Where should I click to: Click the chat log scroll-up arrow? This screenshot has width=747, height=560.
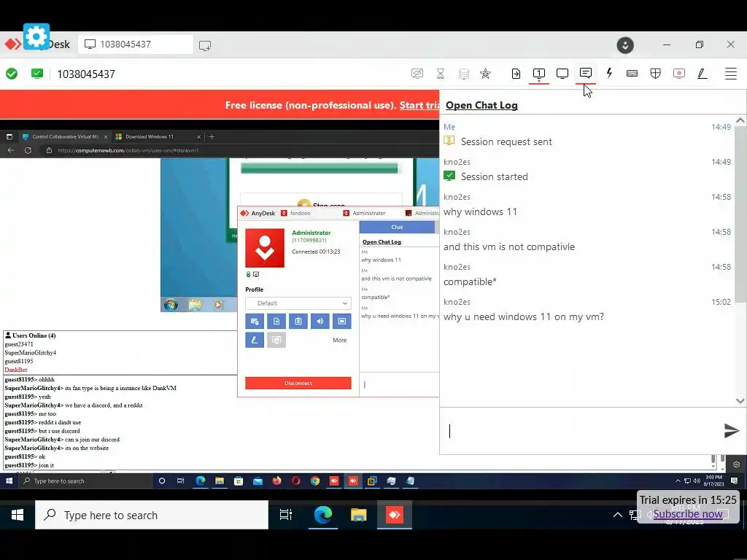(740, 120)
